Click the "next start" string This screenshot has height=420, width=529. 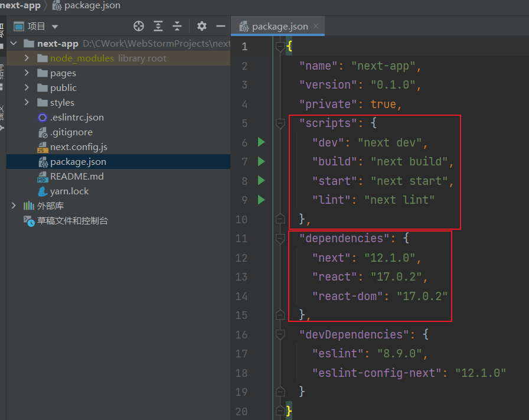click(x=409, y=181)
